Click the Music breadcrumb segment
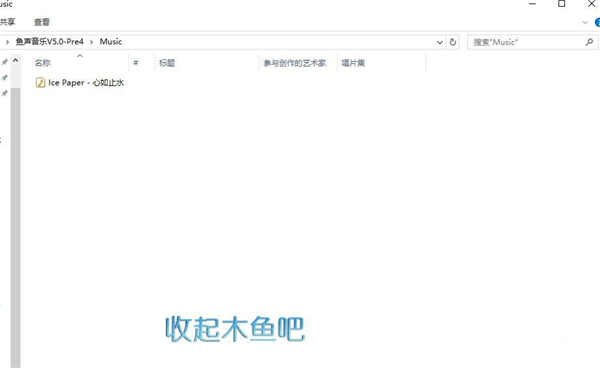600x368 pixels. tap(111, 41)
